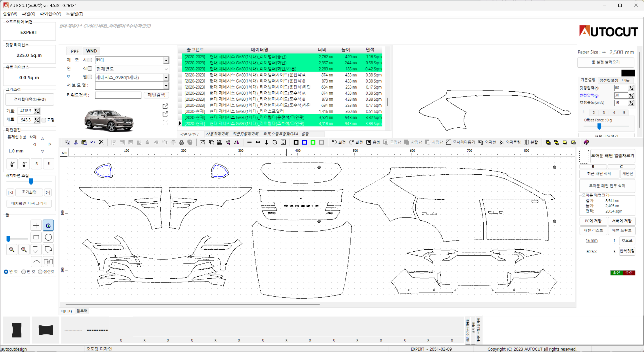The width and height of the screenshot is (644, 352).
Task: Click the 반컷압력 value stepper
Action: pyautogui.click(x=631, y=95)
